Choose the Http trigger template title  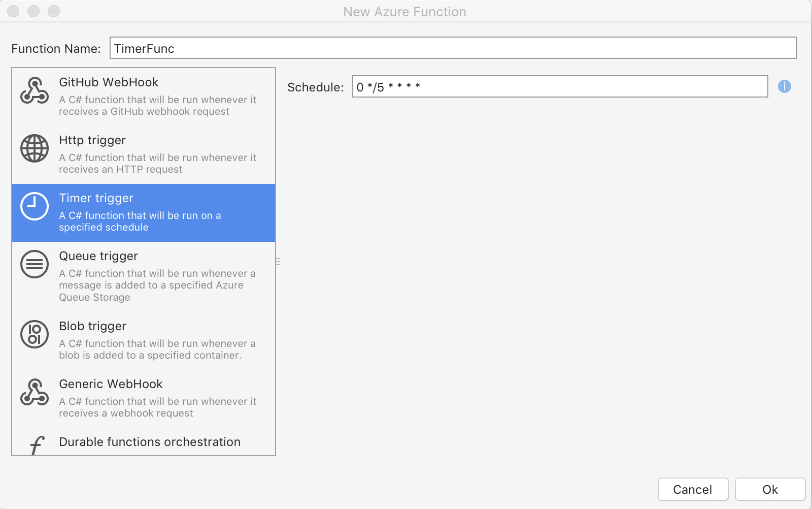[92, 140]
